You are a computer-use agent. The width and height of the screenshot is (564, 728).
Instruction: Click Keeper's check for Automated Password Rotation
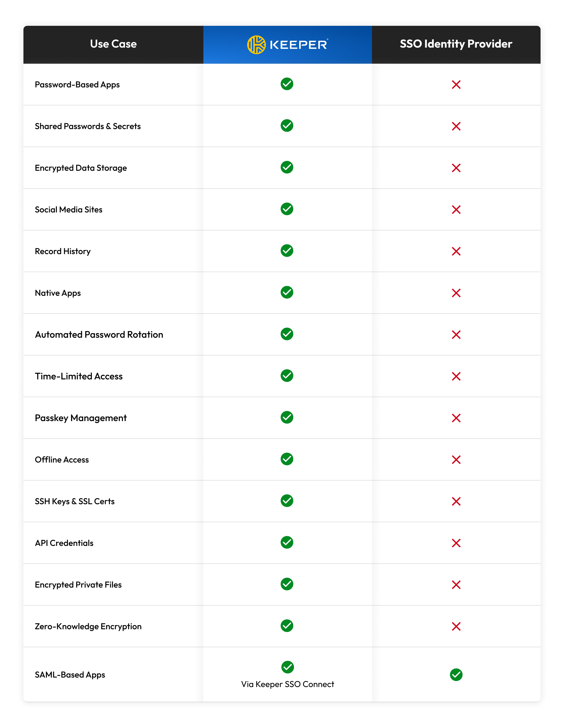(287, 334)
